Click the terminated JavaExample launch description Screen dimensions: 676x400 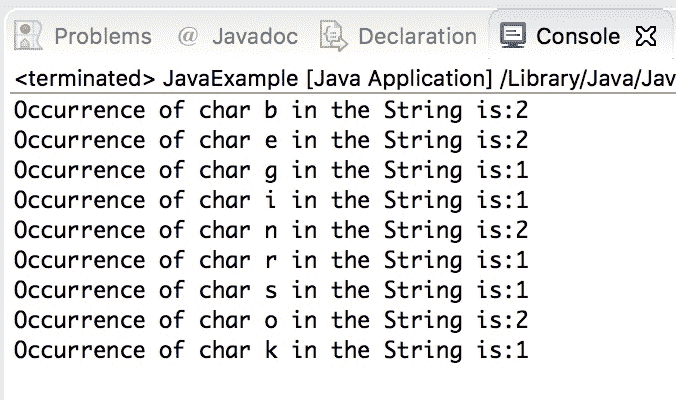click(x=345, y=78)
